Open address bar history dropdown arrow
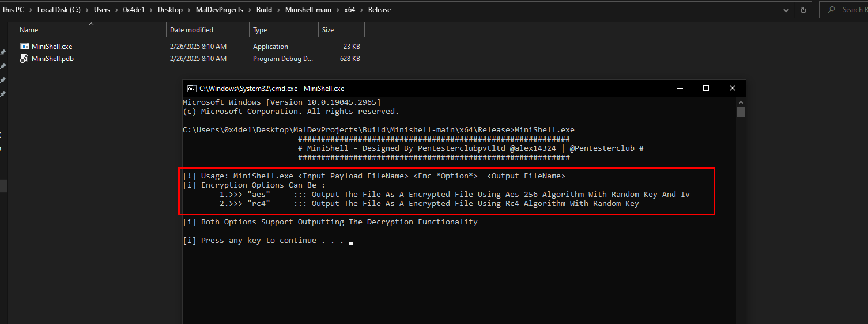Image resolution: width=868 pixels, height=324 pixels. (787, 10)
